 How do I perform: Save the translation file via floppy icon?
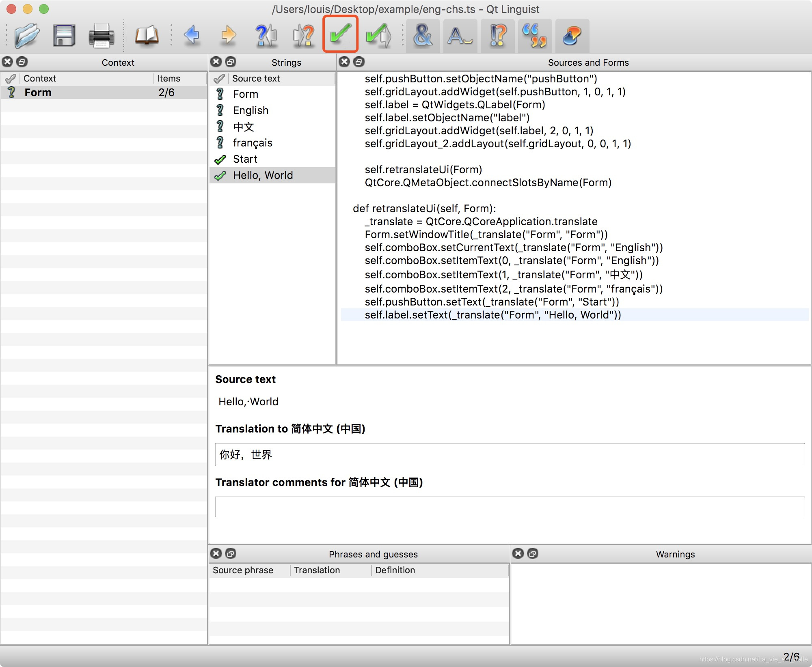tap(64, 36)
